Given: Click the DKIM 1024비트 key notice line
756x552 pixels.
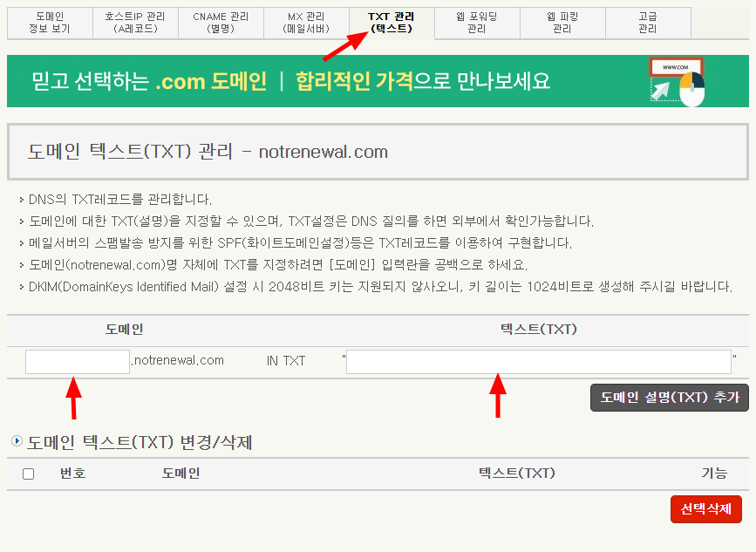Looking at the screenshot, I should pyautogui.click(x=380, y=287).
